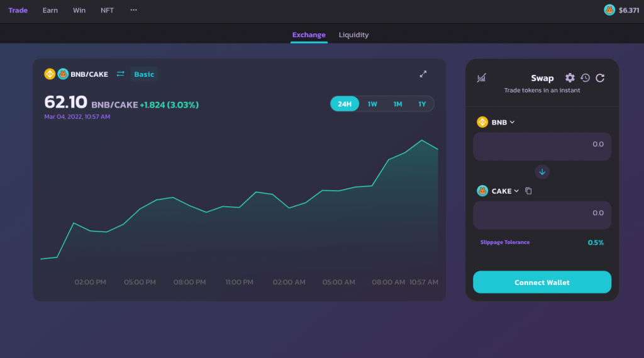Click the CAKE bunny icon in swap panel
This screenshot has height=358, width=644.
point(482,191)
